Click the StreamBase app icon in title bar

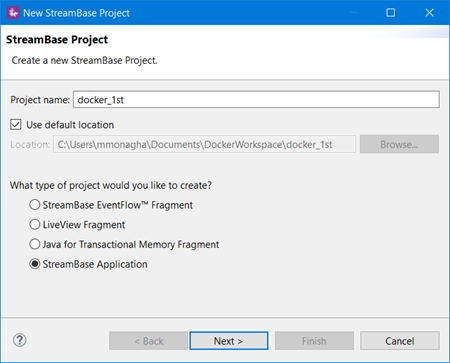click(x=13, y=13)
